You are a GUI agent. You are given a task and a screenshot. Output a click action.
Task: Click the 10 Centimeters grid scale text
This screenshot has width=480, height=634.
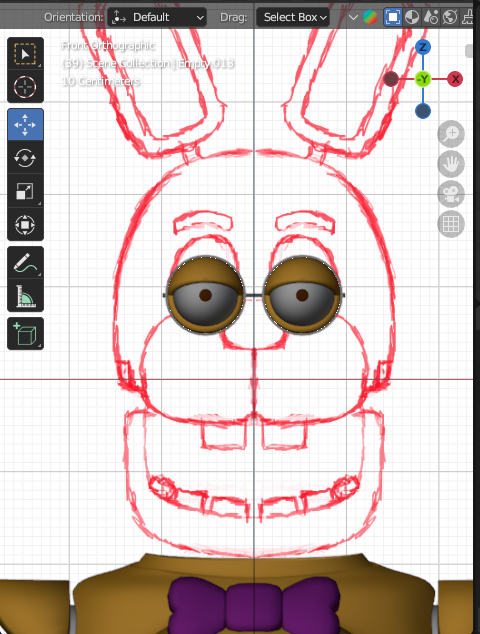pos(101,81)
